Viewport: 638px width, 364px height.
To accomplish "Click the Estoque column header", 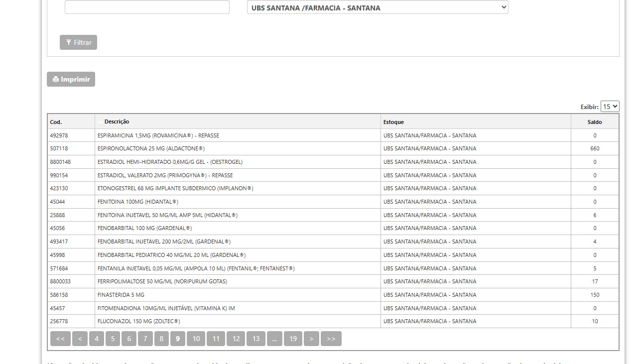I will [x=393, y=122].
